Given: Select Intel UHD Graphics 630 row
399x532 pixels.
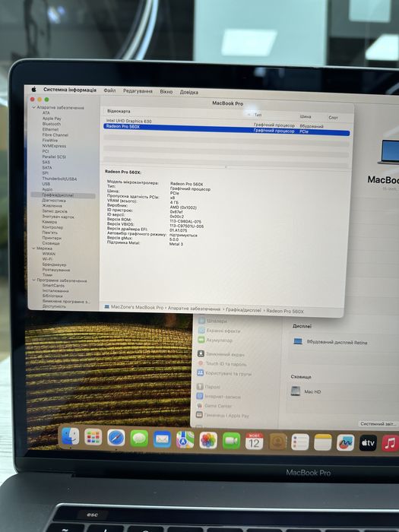Looking at the screenshot, I should click(x=226, y=123).
